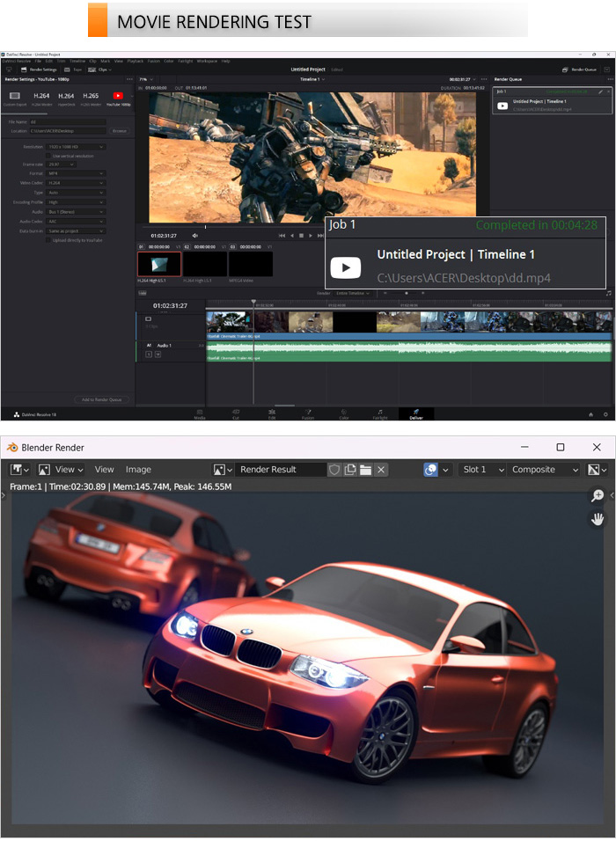Viewport: 616px width, 841px height.
Task: Open image folder icon in Blender
Action: [365, 470]
